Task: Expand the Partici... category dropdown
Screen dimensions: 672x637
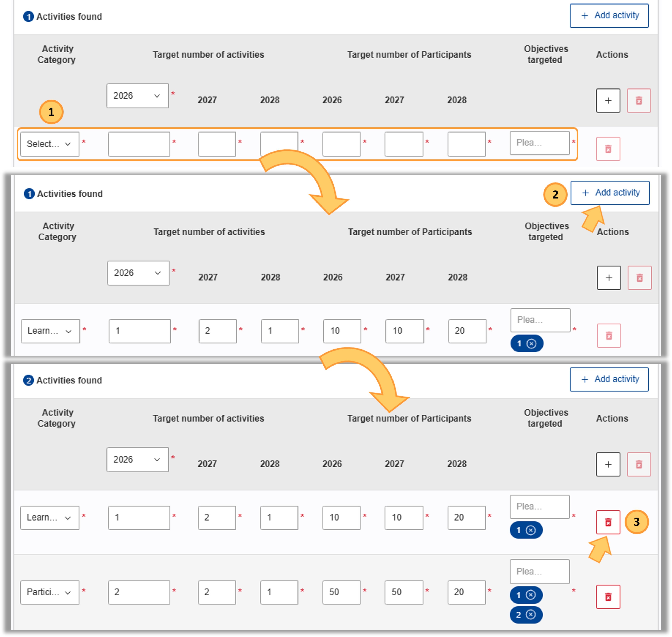Action: point(50,592)
